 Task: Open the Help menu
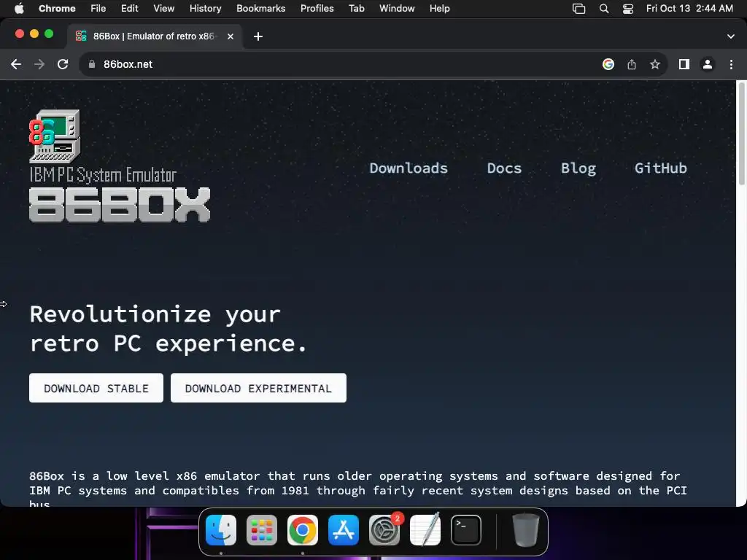tap(439, 9)
